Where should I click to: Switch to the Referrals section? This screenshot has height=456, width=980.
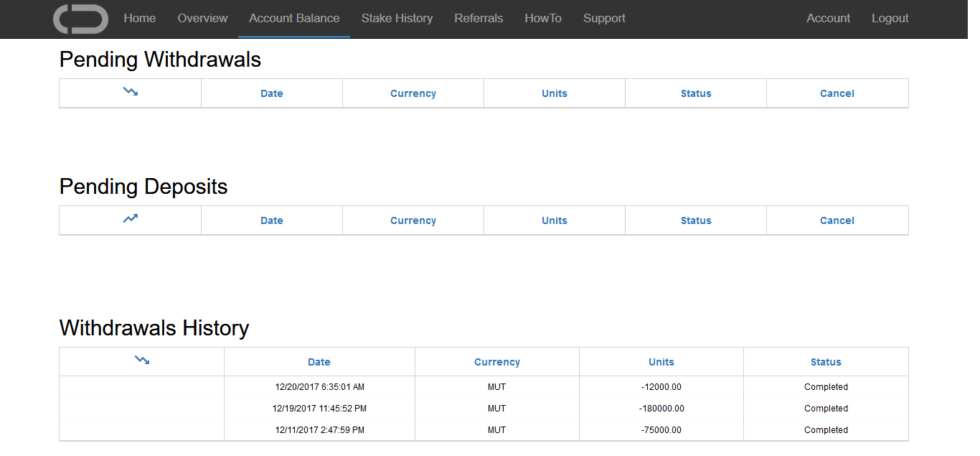[479, 18]
